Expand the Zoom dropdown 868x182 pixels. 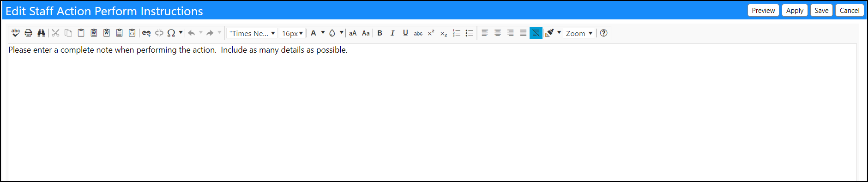click(x=579, y=33)
